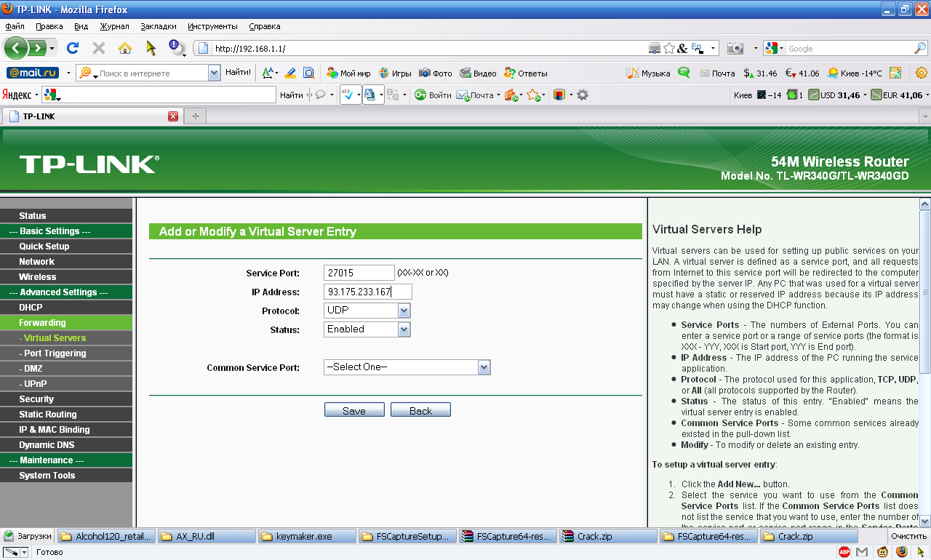Open Мой мир from the Mail.ru toolbar
The height and width of the screenshot is (560, 931).
(x=348, y=73)
